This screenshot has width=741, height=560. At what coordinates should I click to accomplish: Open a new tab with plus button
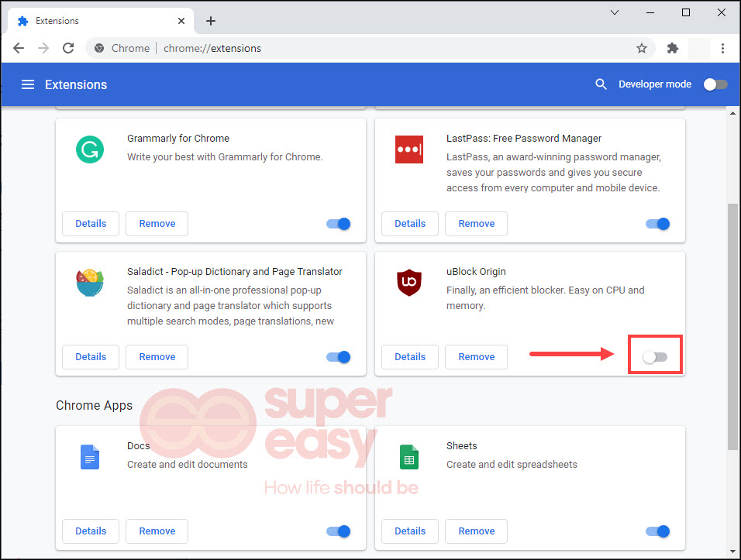(211, 21)
